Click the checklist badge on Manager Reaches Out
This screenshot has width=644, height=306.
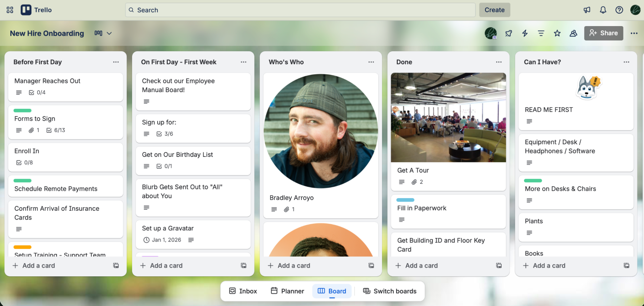click(37, 92)
